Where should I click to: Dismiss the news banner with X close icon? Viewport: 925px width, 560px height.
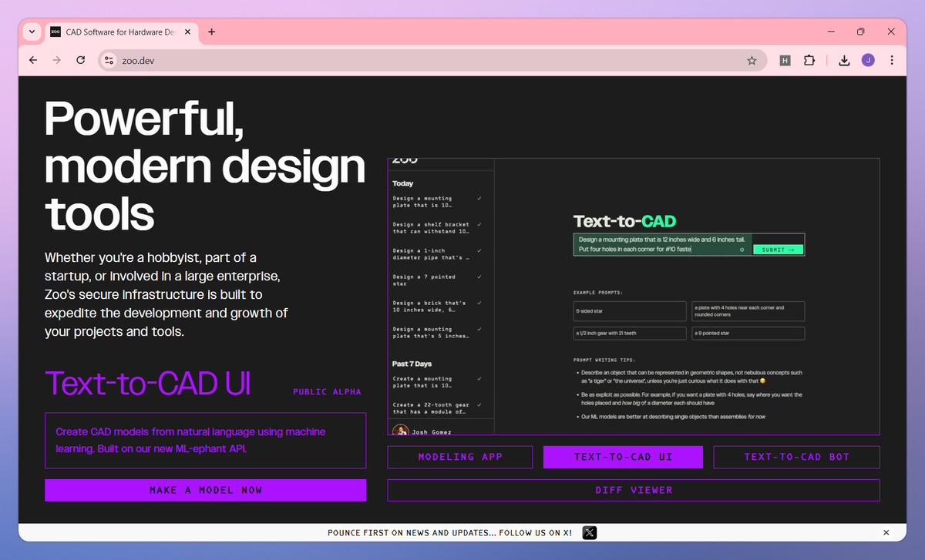click(x=886, y=532)
